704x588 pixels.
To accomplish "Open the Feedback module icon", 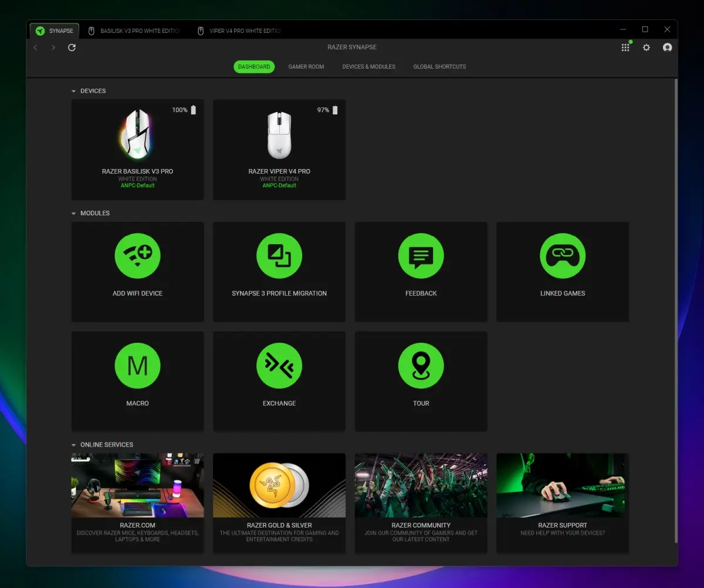I will [x=421, y=256].
